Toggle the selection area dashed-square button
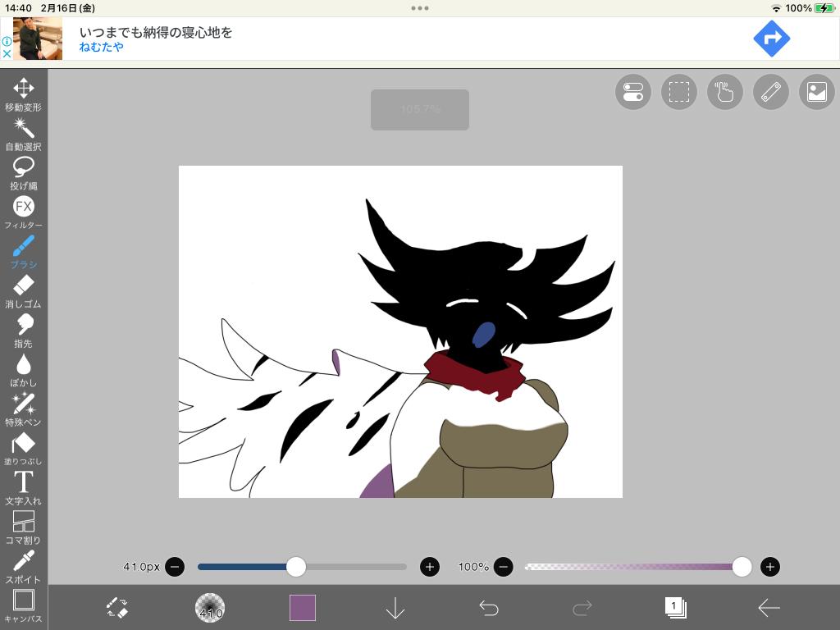The width and height of the screenshot is (840, 630). [x=678, y=92]
